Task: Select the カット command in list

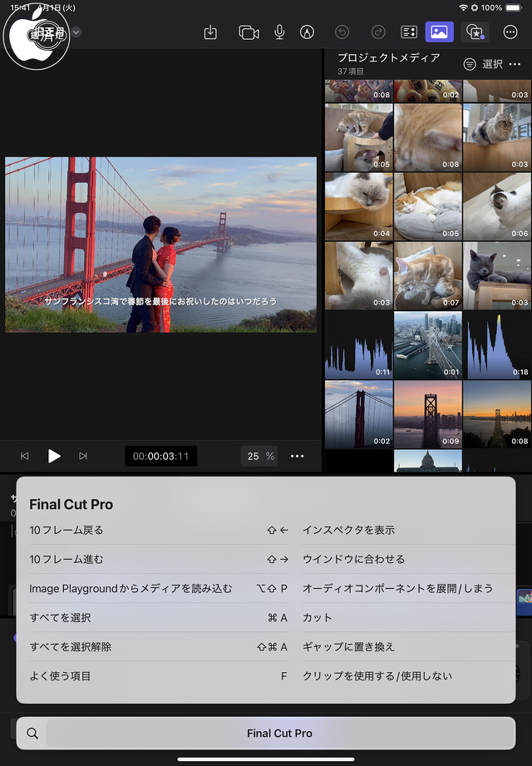Action: [x=318, y=618]
